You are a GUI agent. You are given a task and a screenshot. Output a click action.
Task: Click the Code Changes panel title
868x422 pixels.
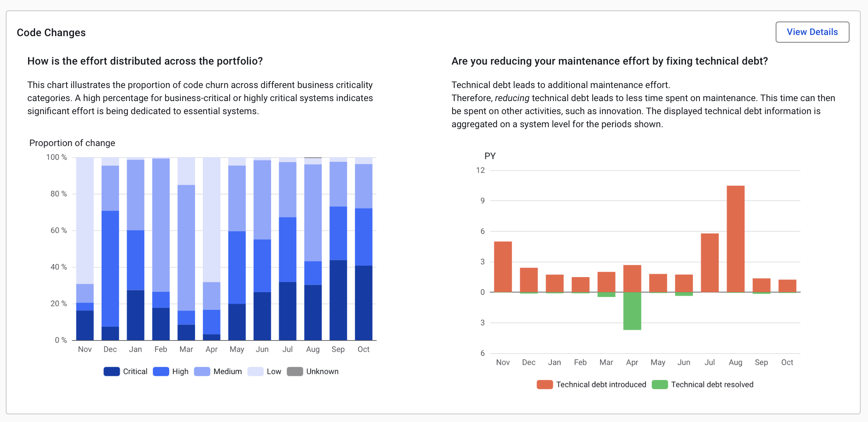tap(51, 33)
